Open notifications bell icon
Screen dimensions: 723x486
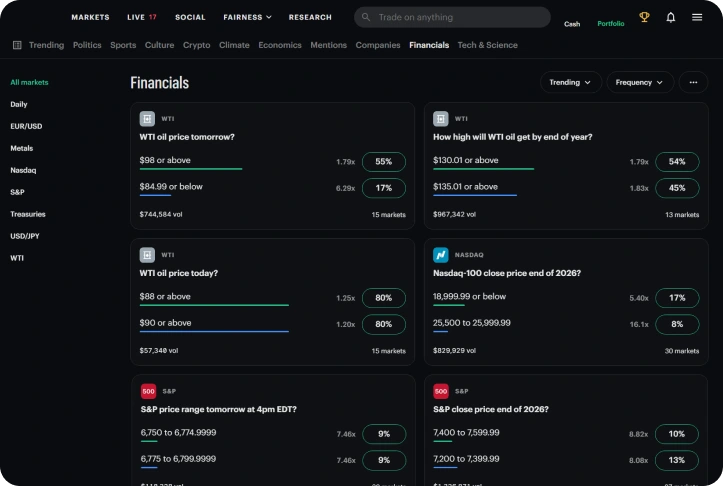670,17
